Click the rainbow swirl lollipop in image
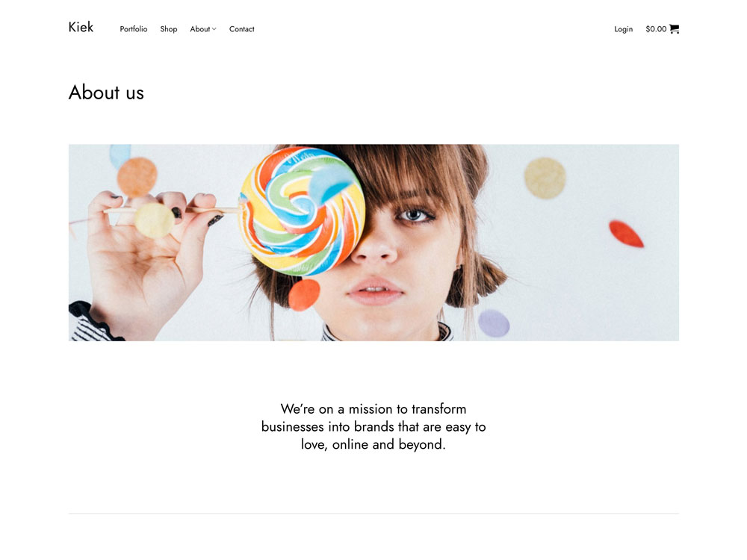The image size is (747, 560). coord(302,211)
